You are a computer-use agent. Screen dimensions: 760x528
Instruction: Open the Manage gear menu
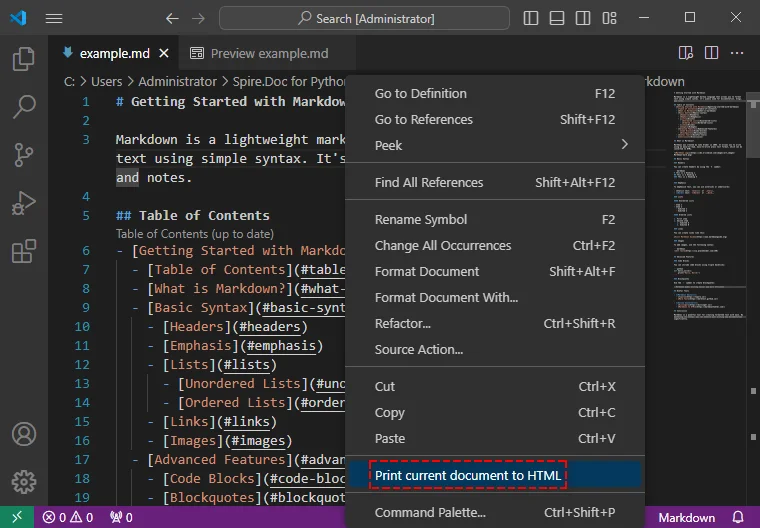[23, 483]
